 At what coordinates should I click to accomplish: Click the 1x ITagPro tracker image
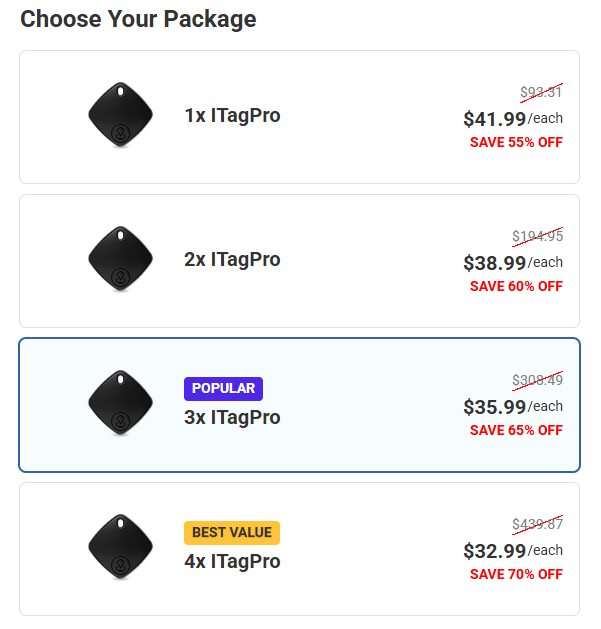tap(120, 115)
